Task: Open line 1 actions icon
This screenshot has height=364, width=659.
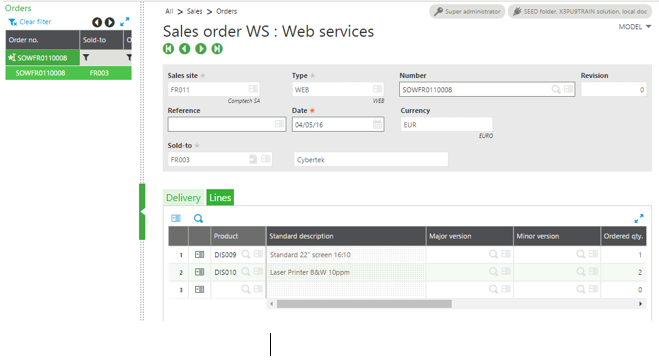Action: tap(200, 255)
